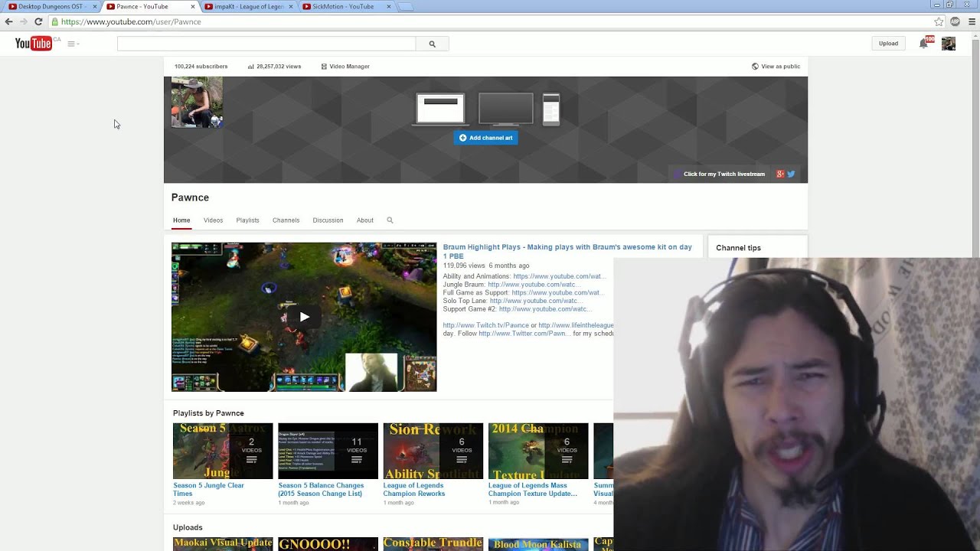The height and width of the screenshot is (551, 980).
Task: Select the Home channel tab
Action: pos(181,220)
